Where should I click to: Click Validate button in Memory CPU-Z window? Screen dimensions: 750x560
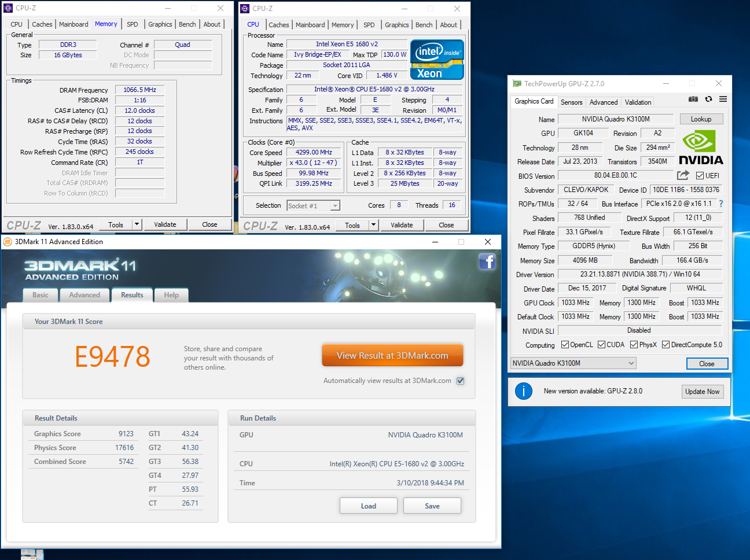pos(165,224)
